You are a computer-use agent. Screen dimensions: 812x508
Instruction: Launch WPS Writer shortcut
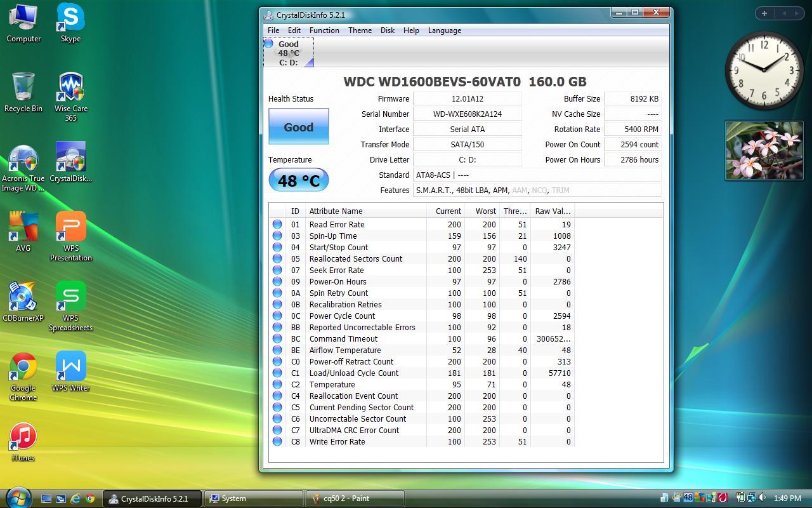[70, 372]
